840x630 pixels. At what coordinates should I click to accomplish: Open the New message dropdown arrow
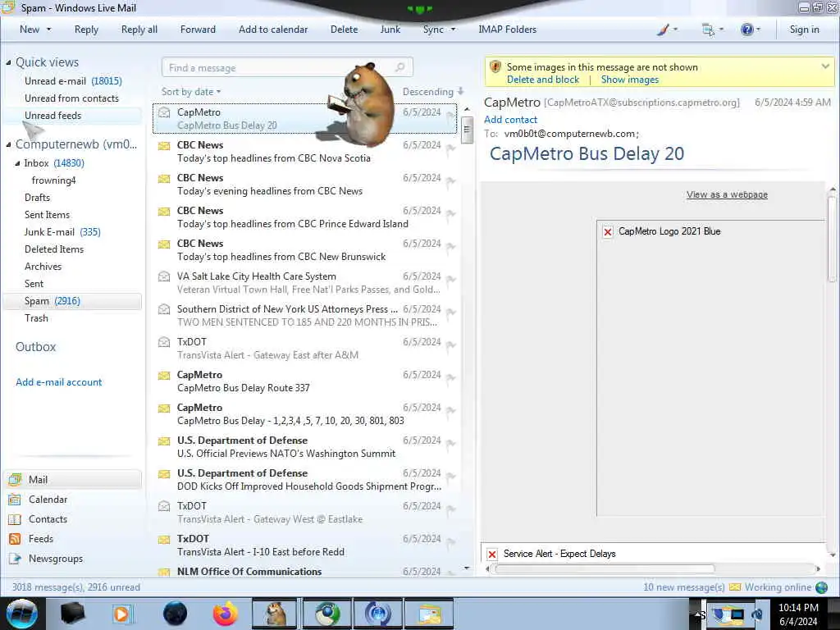coord(48,30)
